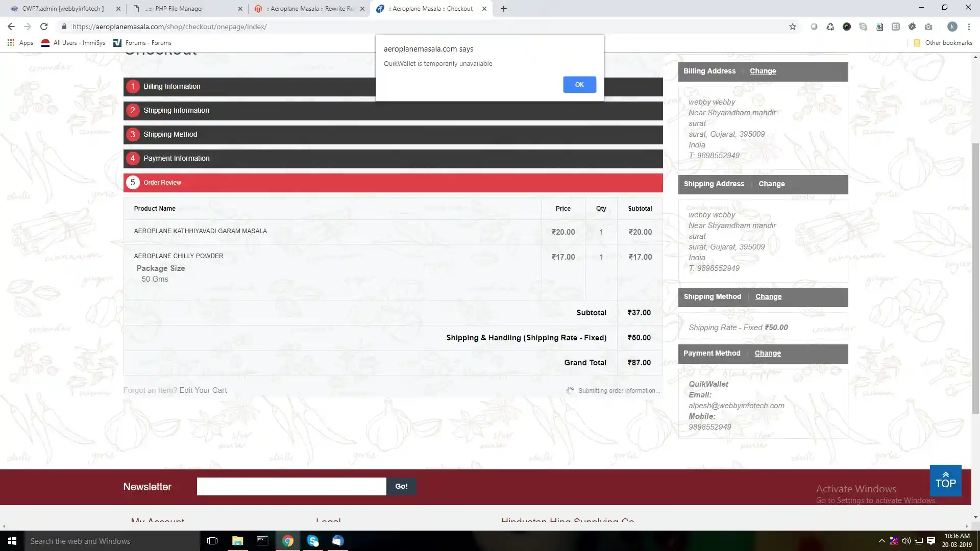Open Skype from the Windows taskbar
The height and width of the screenshot is (551, 980).
tap(313, 541)
